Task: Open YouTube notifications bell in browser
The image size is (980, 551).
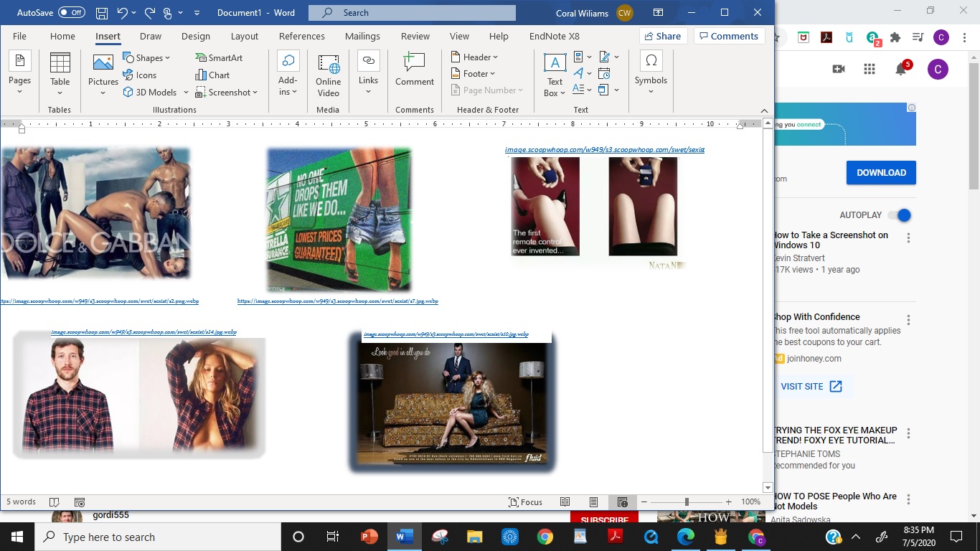Action: tap(902, 69)
